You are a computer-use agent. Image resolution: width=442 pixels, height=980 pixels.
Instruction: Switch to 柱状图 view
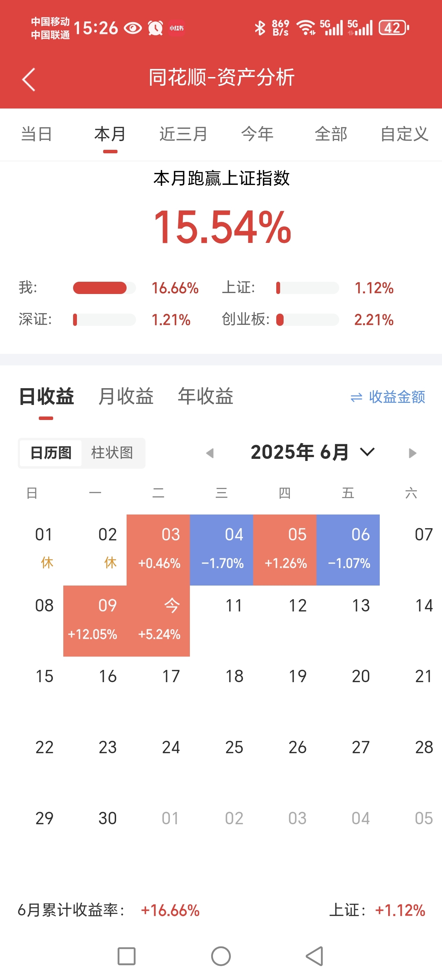click(x=112, y=453)
